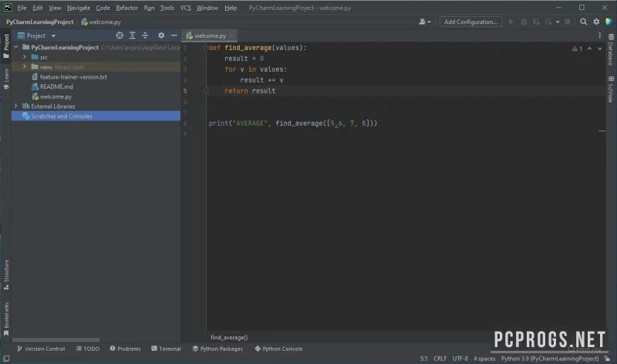The image size is (617, 364).
Task: Toggle tool window bars via bottom-left corner icon
Action: tap(6, 359)
